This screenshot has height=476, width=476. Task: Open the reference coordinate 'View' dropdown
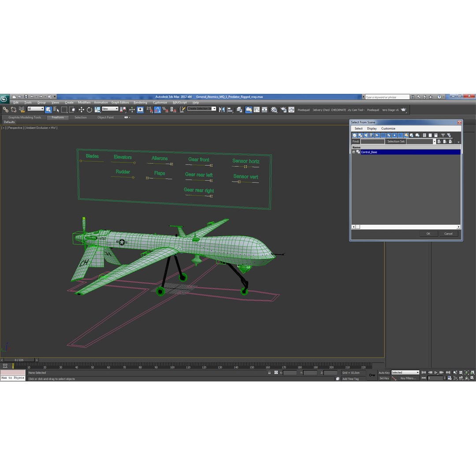(x=110, y=109)
